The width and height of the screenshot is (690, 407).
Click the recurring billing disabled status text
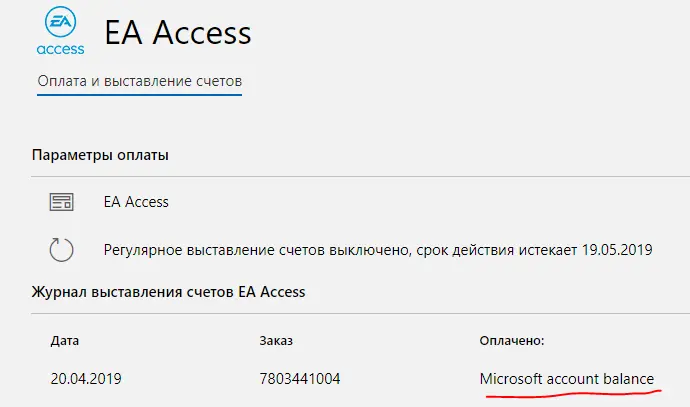[x=378, y=250]
